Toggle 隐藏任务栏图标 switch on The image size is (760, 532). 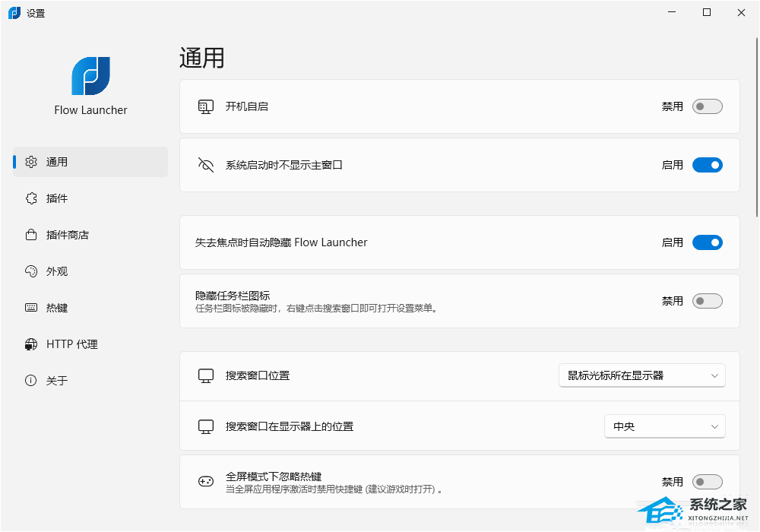(707, 301)
